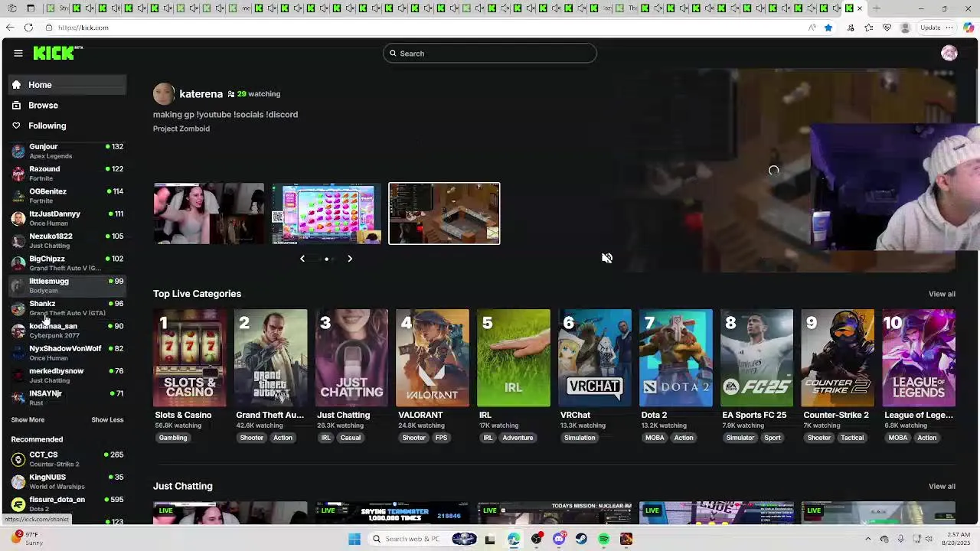
Task: Refresh the browser page
Action: 28,28
